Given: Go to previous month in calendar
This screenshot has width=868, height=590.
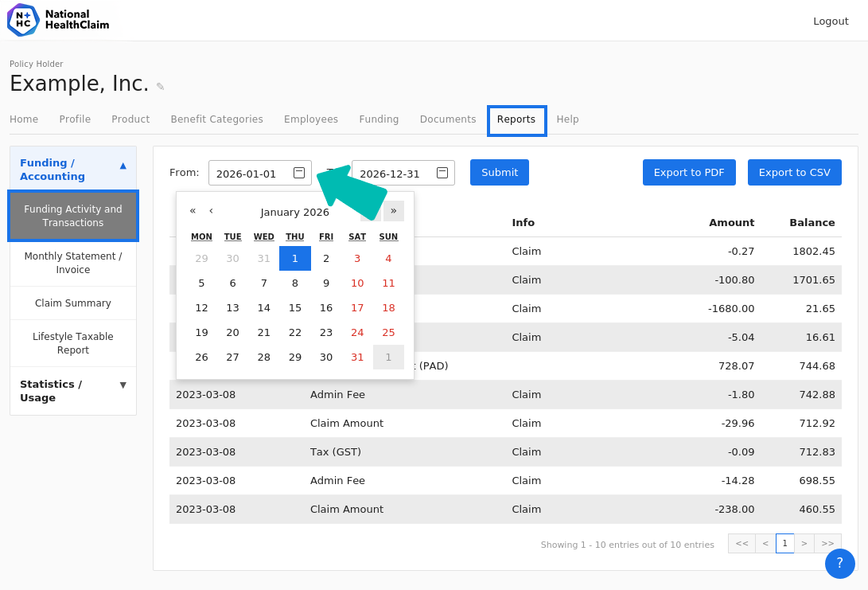Looking at the screenshot, I should 211,210.
